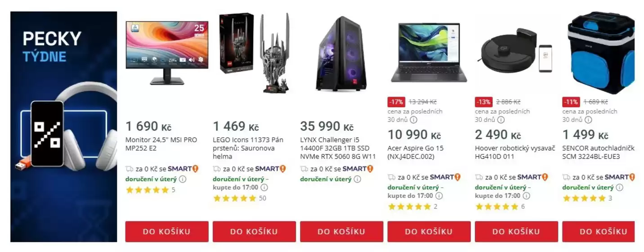
Task: Open the LYNX Challenger PC case image
Action: point(341,54)
